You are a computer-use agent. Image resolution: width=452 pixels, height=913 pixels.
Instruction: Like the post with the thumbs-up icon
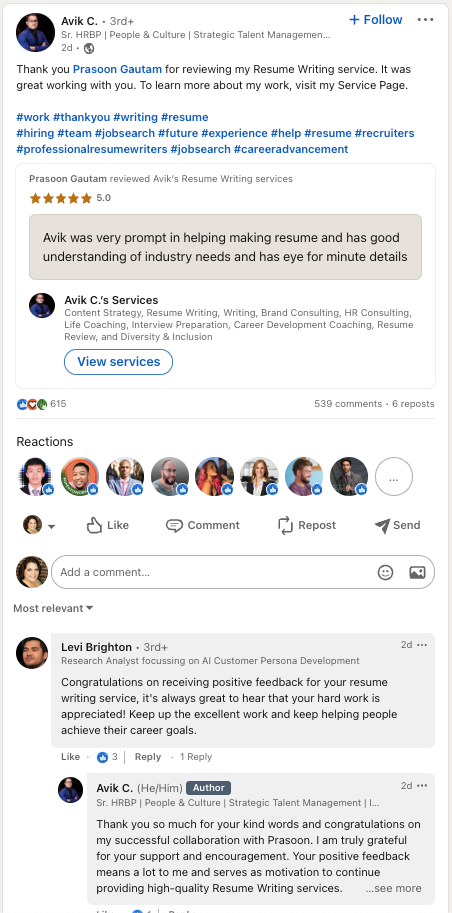click(x=94, y=525)
